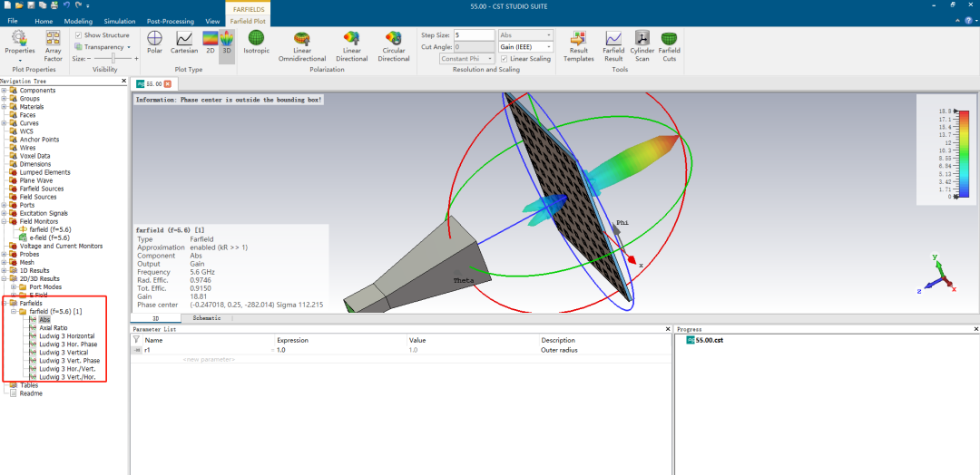Select Axial Ratio farfield result
980x475 pixels.
tap(54, 327)
